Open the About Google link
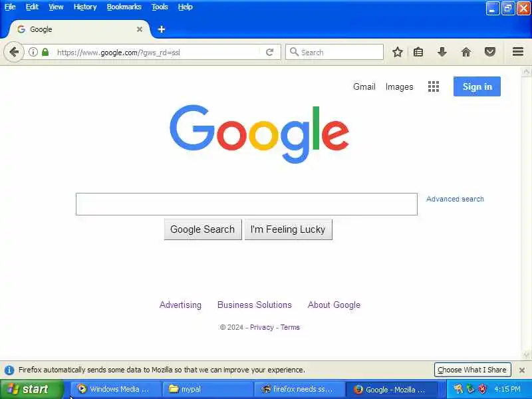532x399 pixels. point(334,305)
